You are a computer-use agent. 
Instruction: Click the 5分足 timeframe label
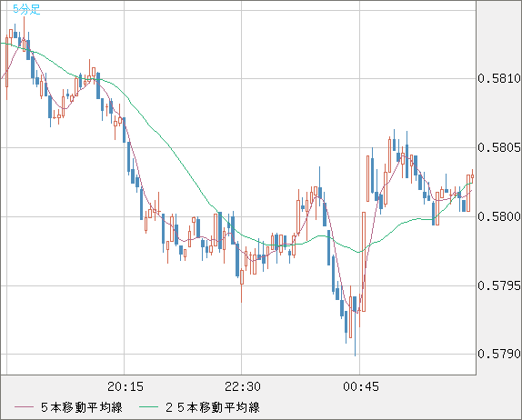(x=26, y=9)
